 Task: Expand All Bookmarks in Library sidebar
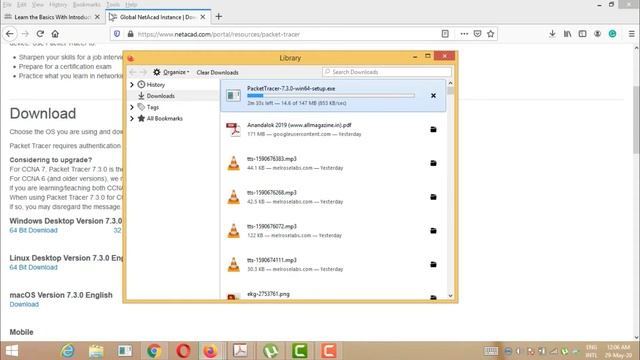tap(132, 118)
